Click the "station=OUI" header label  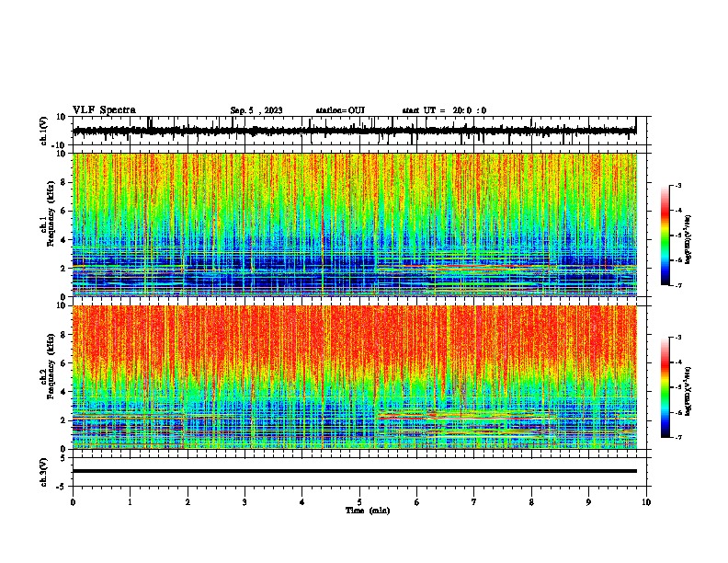tap(340, 110)
